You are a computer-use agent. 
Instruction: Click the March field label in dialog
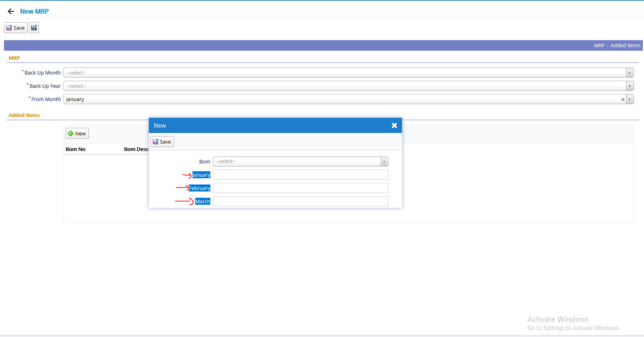click(x=203, y=201)
